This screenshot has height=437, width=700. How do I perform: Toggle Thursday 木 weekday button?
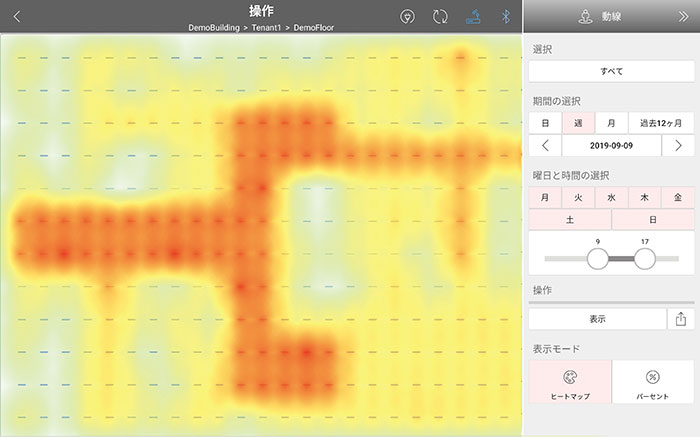click(x=644, y=197)
